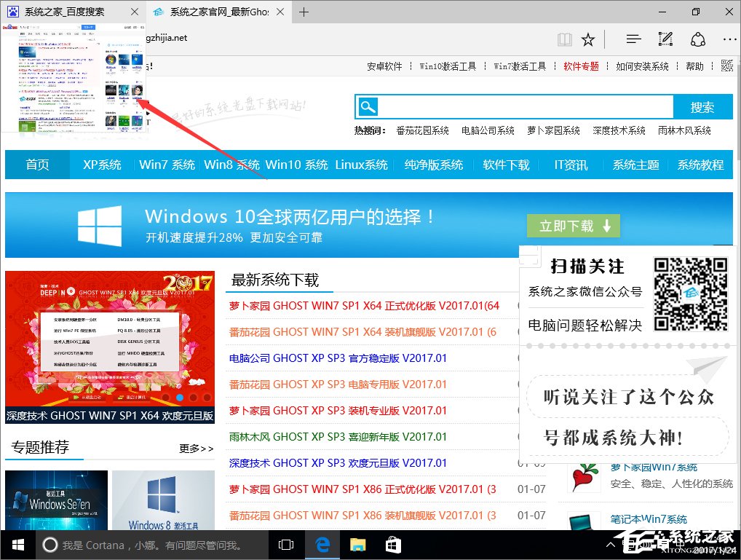741x560 pixels.
Task: Open Task View from the taskbar
Action: coord(285,544)
